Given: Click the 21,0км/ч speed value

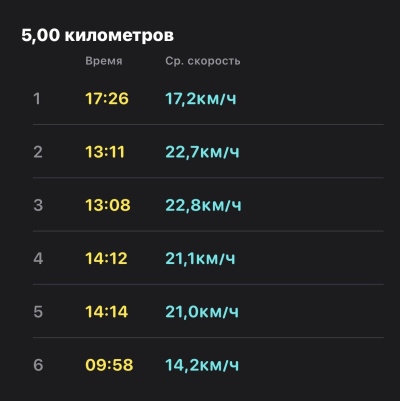Looking at the screenshot, I should [x=202, y=312].
